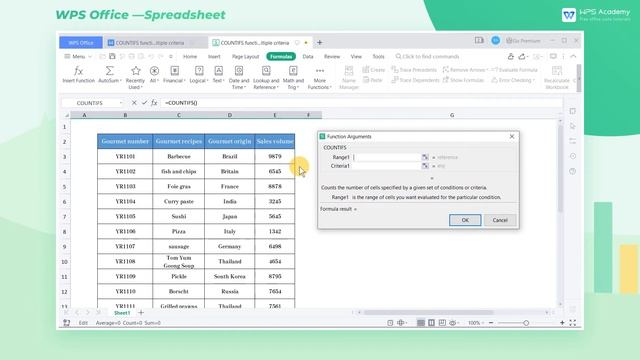Open the Error Checking dropdown
Image resolution: width=640 pixels, height=360 pixels.
point(513,80)
